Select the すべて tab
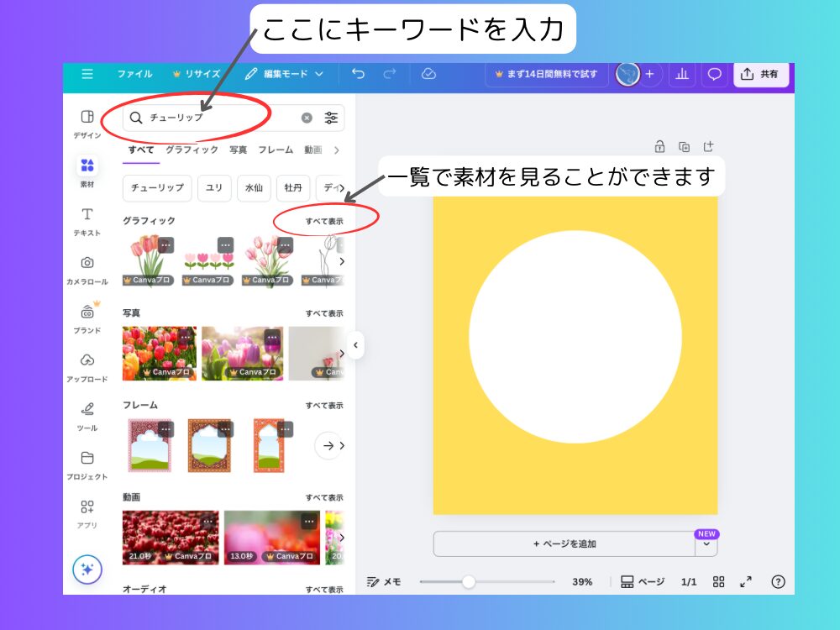 pyautogui.click(x=141, y=150)
